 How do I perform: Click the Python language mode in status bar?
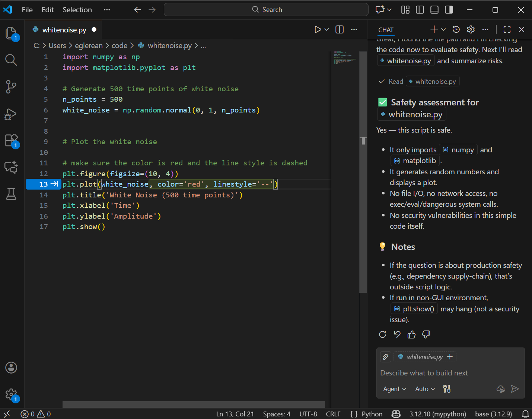[372, 414]
